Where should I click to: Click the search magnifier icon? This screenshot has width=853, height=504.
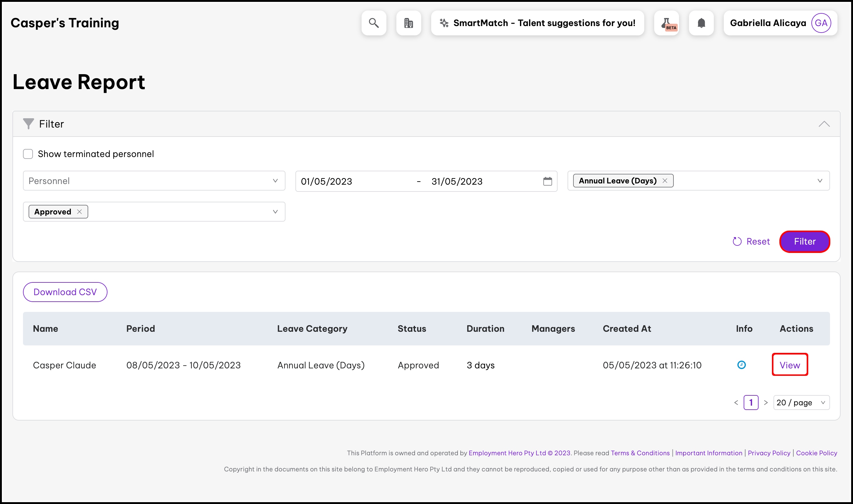point(374,23)
